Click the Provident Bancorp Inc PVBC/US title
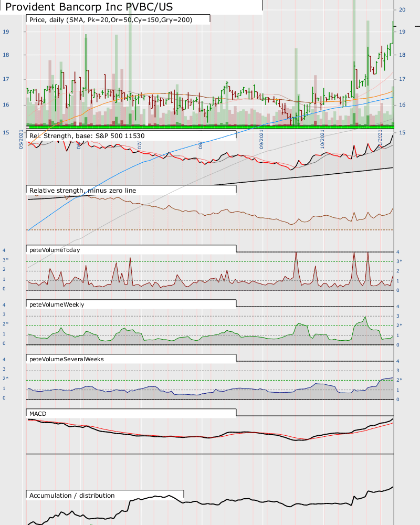The image size is (420, 525). 89,7
